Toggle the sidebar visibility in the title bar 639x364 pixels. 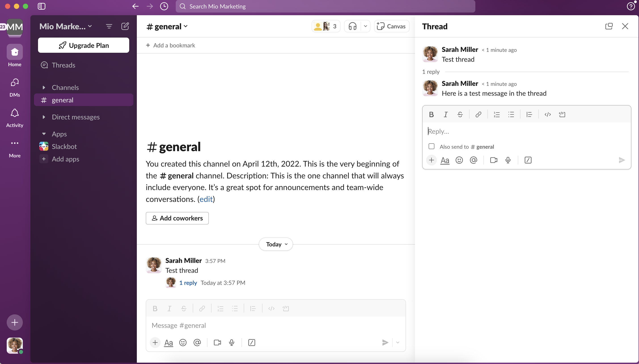tap(41, 6)
